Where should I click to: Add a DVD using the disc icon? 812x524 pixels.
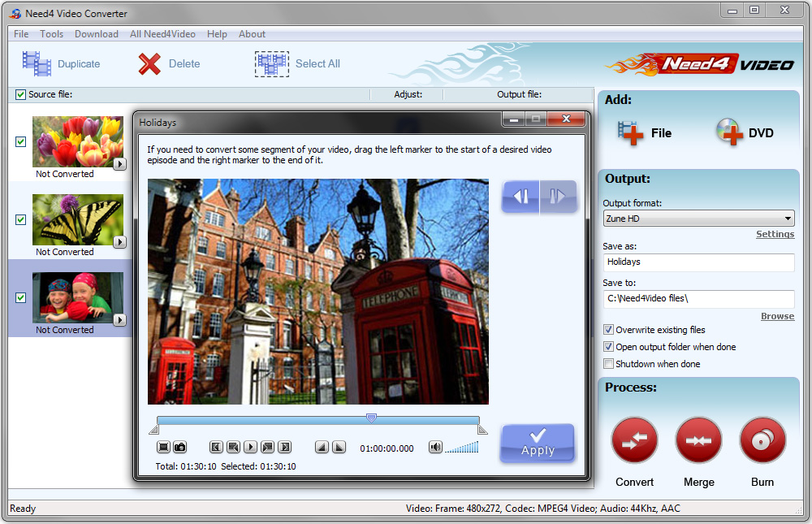click(730, 132)
